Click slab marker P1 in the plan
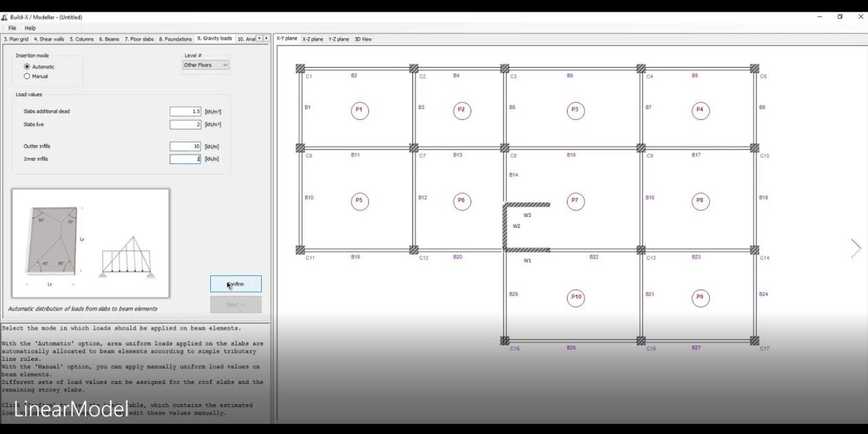 tap(359, 111)
